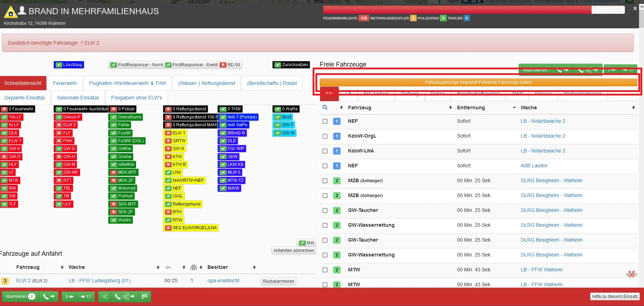The width and height of the screenshot is (644, 306).
Task: Click the checkered flag icon in bottom bar
Action: pyautogui.click(x=144, y=296)
